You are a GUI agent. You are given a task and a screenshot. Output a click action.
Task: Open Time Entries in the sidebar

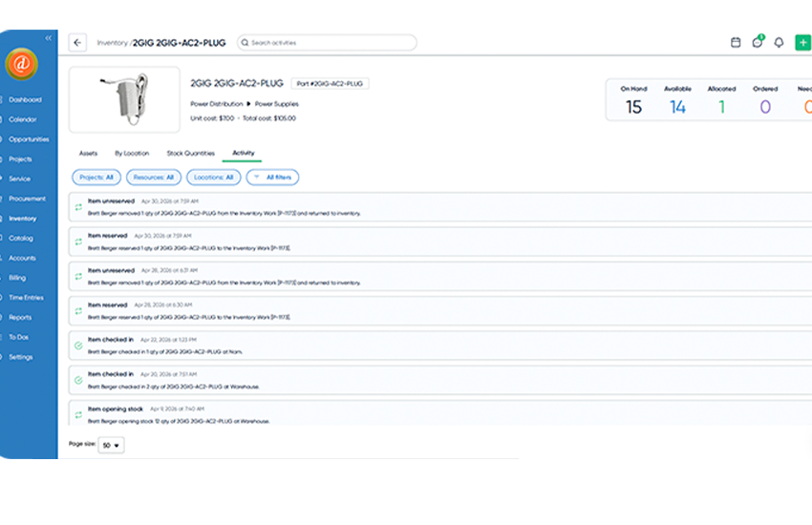click(x=26, y=298)
